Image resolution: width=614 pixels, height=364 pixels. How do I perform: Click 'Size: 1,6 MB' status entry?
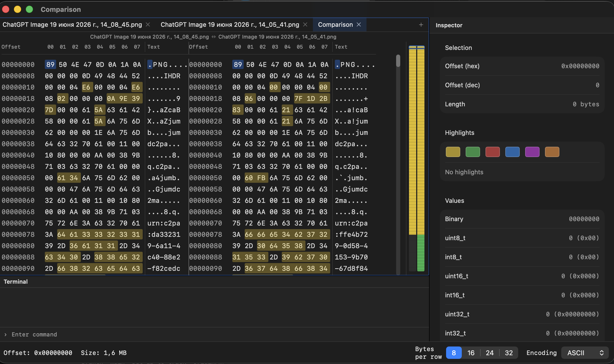click(x=104, y=353)
